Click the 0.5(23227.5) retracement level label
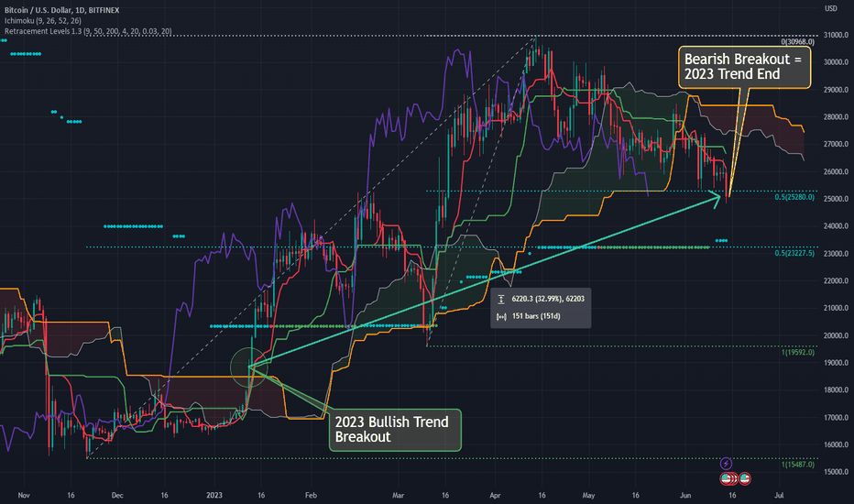854x504 pixels. click(794, 253)
